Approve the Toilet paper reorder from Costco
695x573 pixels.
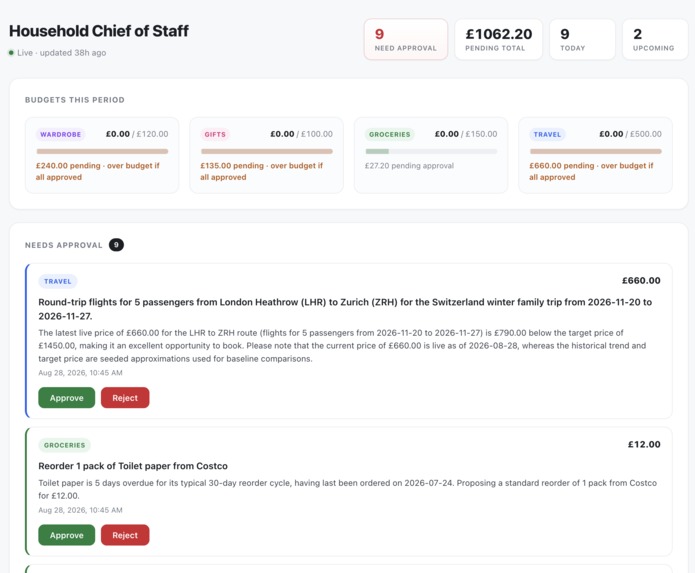coord(66,535)
